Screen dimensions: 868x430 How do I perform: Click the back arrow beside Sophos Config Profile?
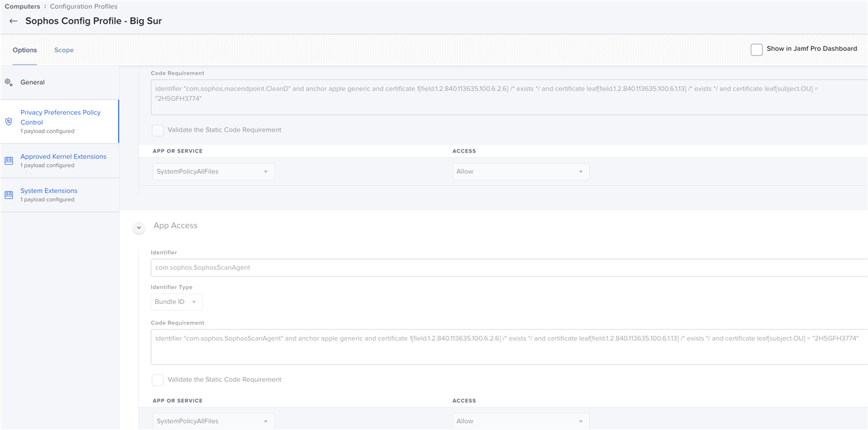pyautogui.click(x=14, y=21)
